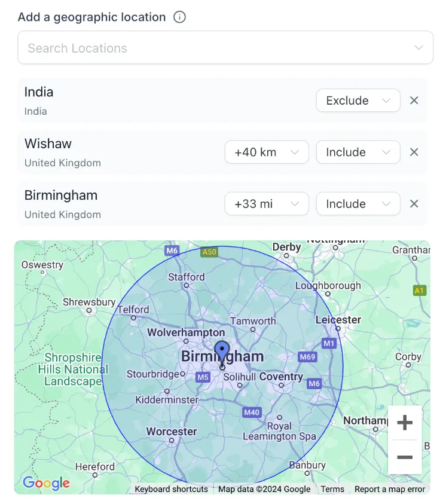Open the map Terms link
Screen dimensions: 446x504
coord(332,489)
